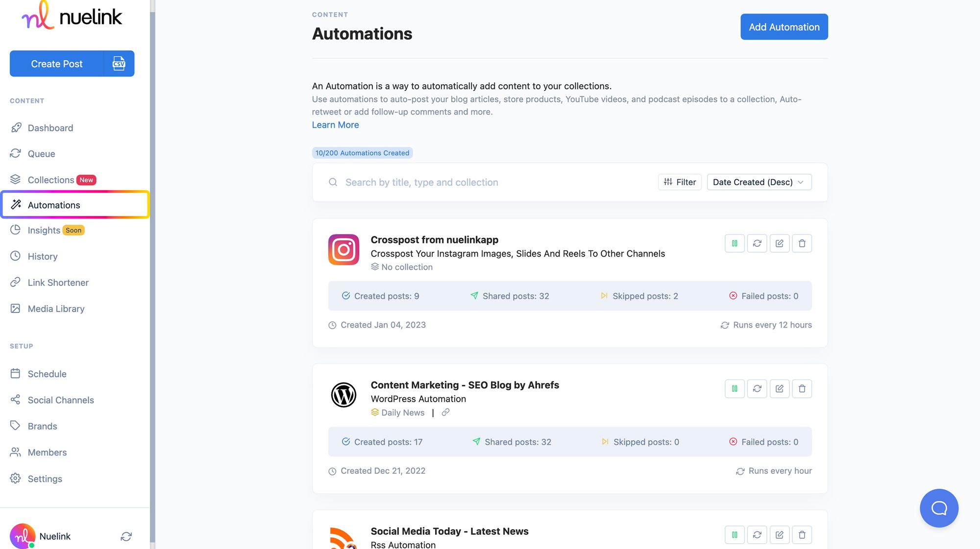Expand the Date Created dropdown filter
Viewport: 980px width, 549px height.
coord(759,182)
